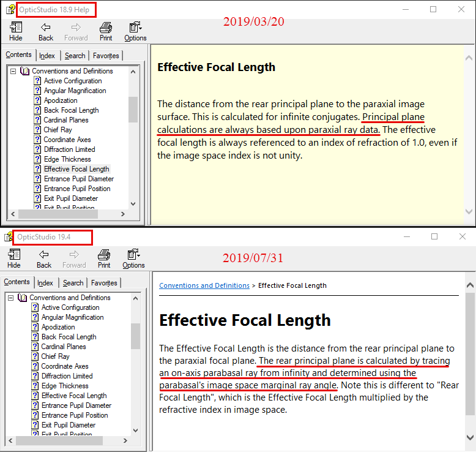476x452 pixels.
Task: Click Back arrow in OpticStudio 19.4 window
Action: click(x=43, y=254)
